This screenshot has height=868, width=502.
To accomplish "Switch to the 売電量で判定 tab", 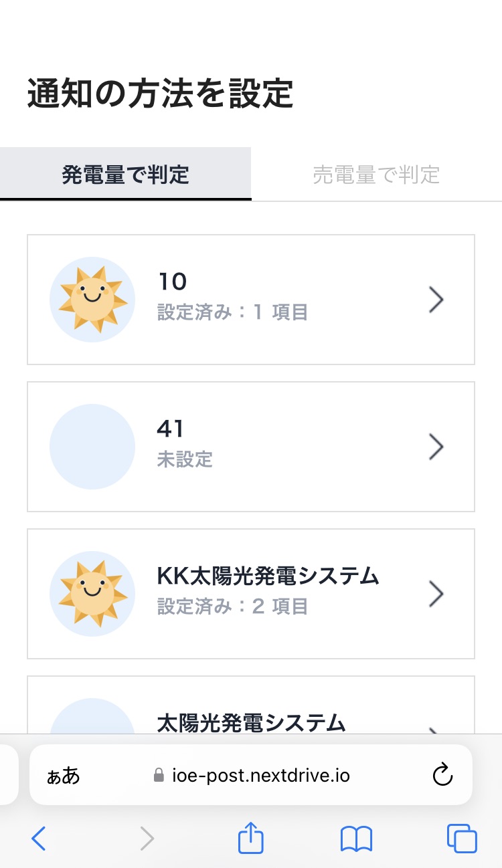I will [x=376, y=175].
